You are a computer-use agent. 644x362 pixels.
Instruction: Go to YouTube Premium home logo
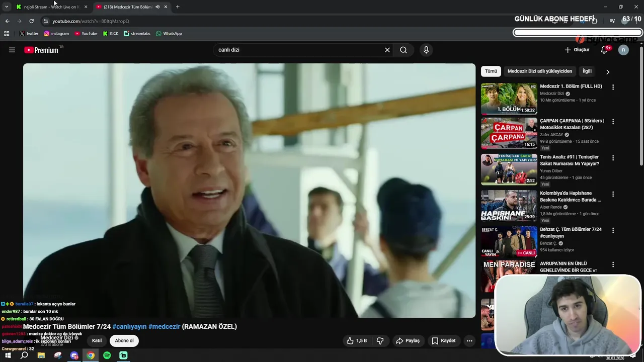pos(41,50)
